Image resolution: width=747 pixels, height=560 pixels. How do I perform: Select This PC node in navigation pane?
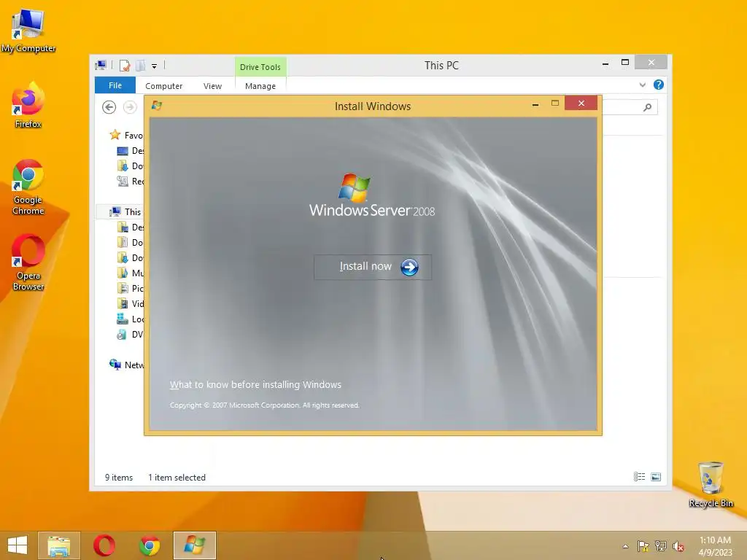coord(125,212)
